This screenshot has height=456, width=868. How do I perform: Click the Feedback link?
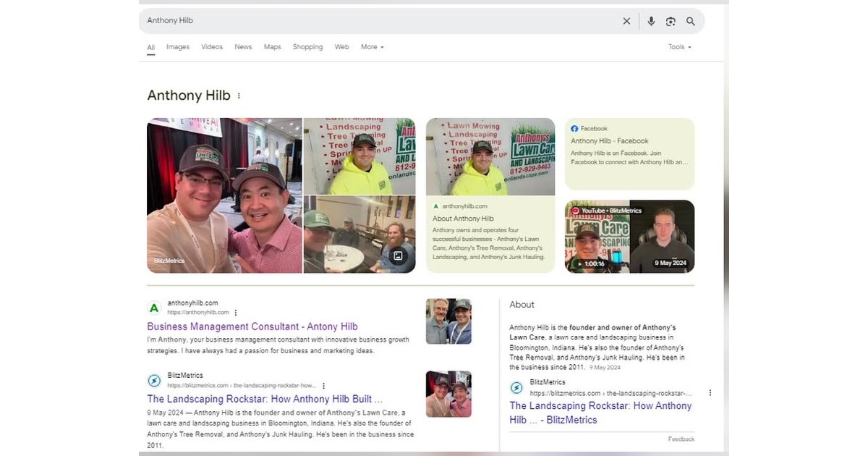click(x=681, y=439)
